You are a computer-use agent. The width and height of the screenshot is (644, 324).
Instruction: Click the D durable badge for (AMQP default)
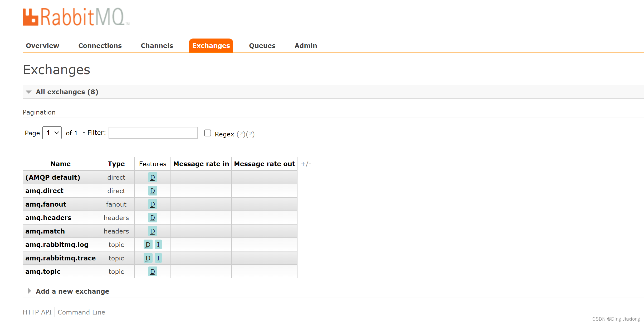(153, 177)
